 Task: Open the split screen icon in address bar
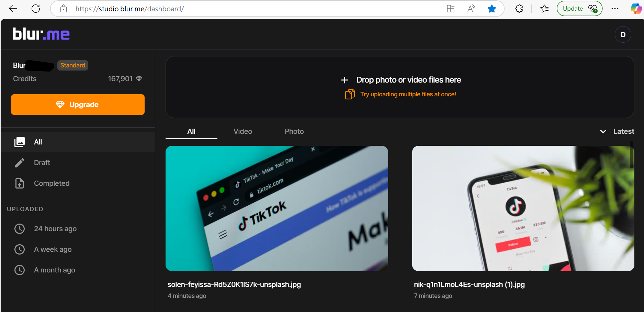point(451,9)
